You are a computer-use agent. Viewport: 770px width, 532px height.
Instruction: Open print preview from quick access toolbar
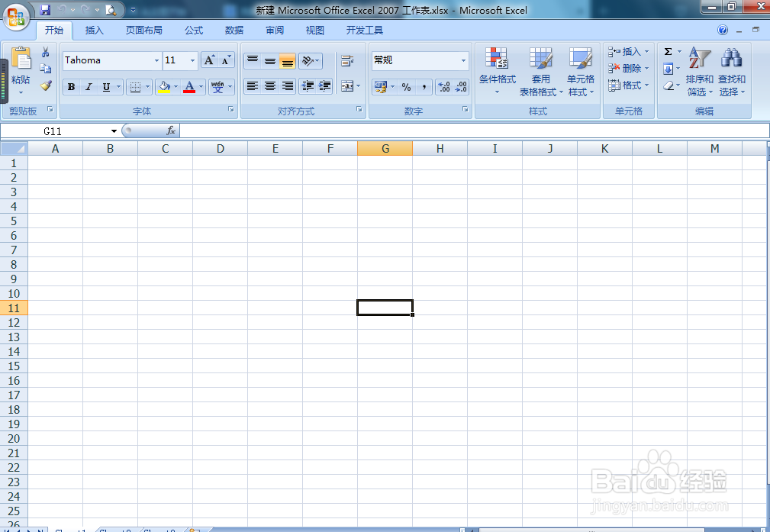(111, 9)
